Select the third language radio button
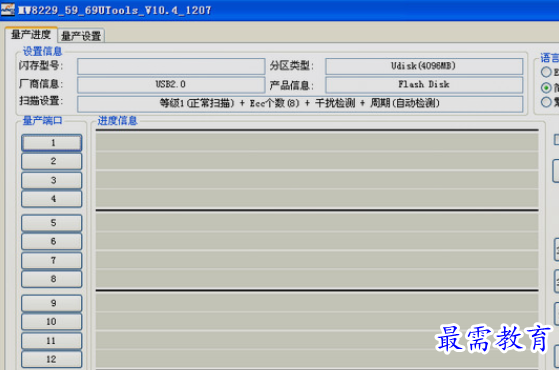 [x=546, y=102]
